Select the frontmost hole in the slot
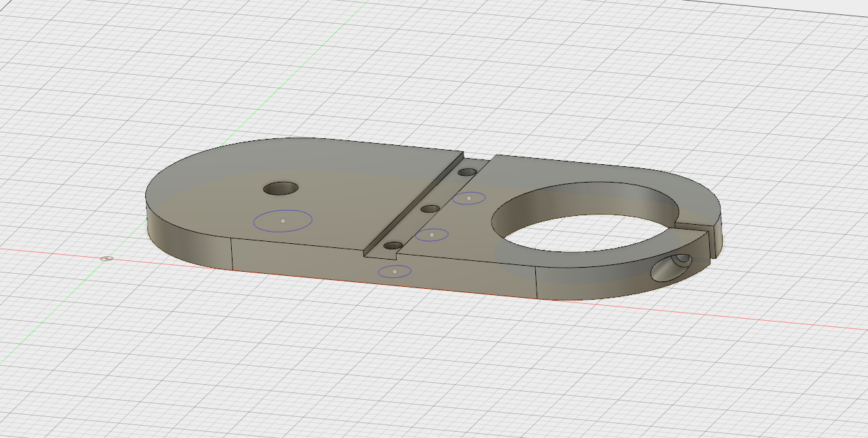The image size is (868, 438). pos(393,245)
